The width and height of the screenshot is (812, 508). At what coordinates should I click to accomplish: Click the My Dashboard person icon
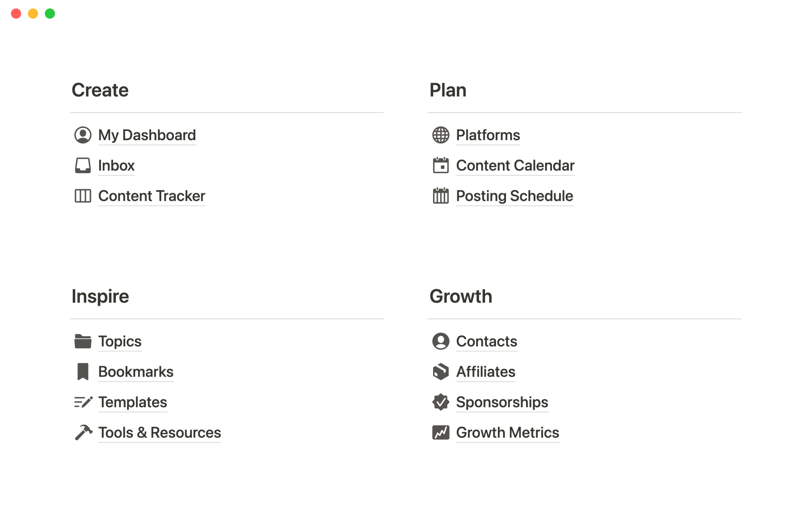[x=83, y=135]
